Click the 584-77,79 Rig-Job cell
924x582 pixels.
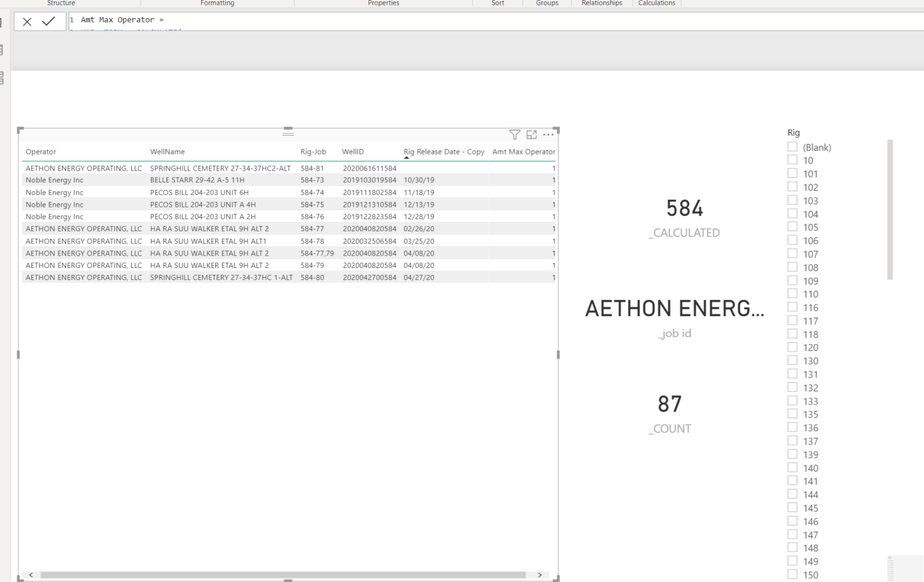pos(317,253)
